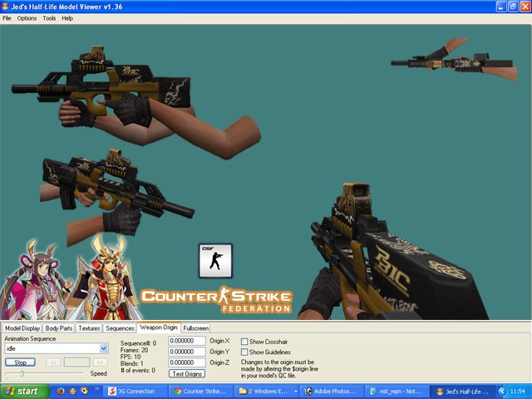Click the CSF Counter-Strike icon in viewport

215,260
